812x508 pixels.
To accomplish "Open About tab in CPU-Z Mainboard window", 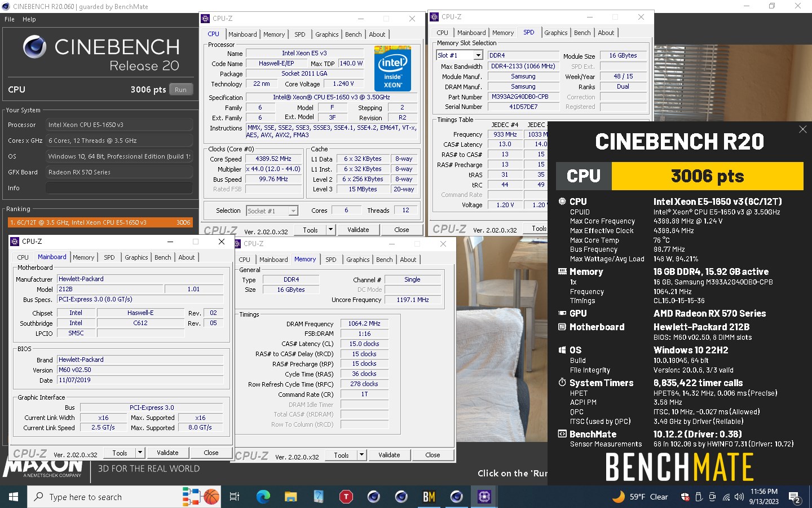I will (187, 257).
